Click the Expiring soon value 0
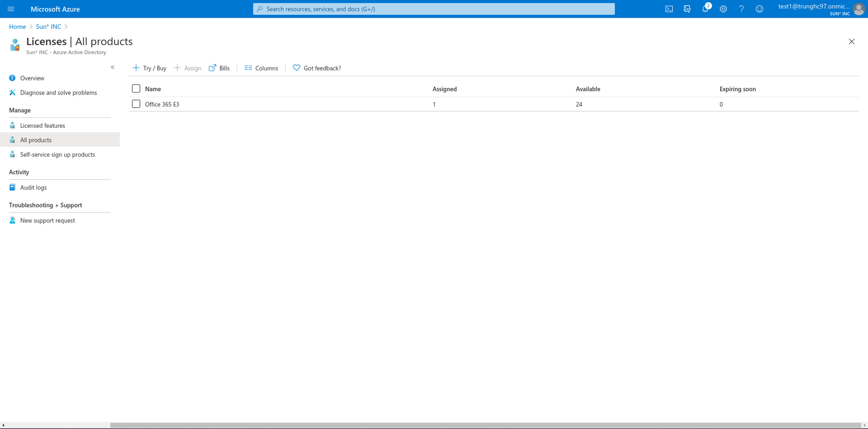Screen dimensions: 868x429 click(721, 104)
